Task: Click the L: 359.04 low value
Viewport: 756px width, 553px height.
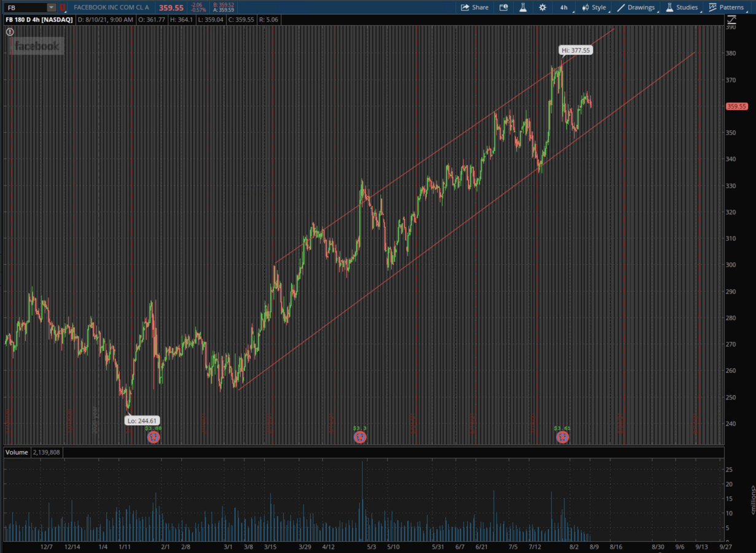Action: pos(212,20)
